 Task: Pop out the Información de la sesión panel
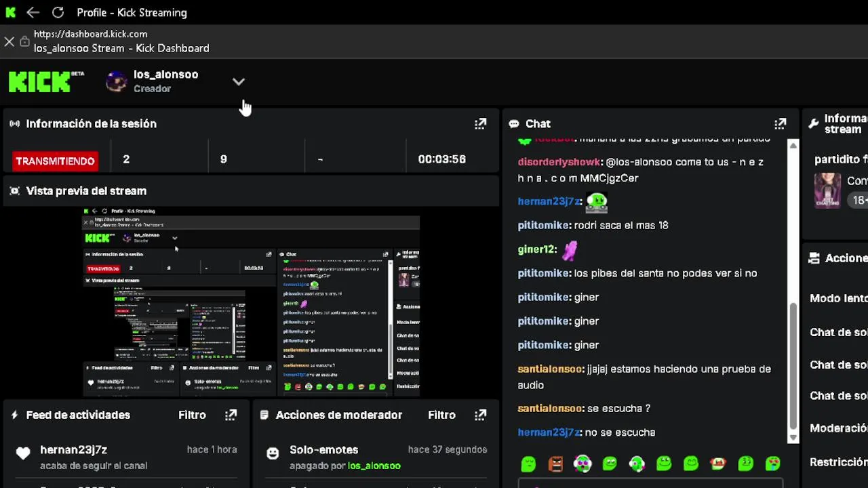(x=480, y=123)
